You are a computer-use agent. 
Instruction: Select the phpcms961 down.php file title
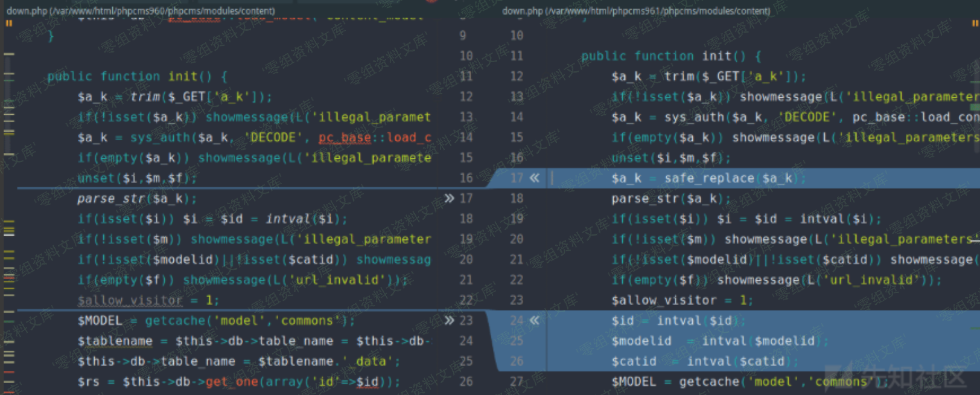coord(636,11)
